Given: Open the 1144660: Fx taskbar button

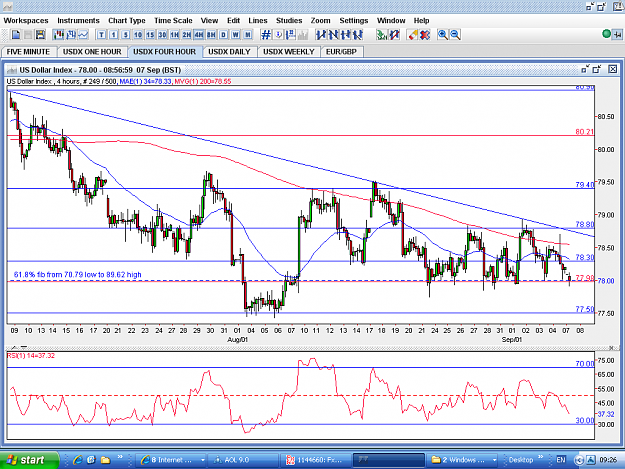Looking at the screenshot, I should [315, 460].
